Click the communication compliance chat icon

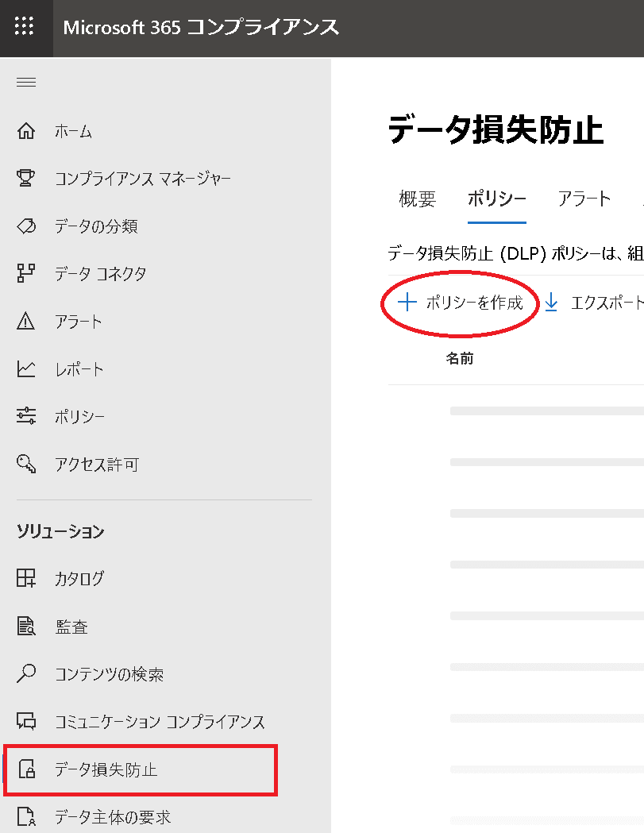click(26, 721)
